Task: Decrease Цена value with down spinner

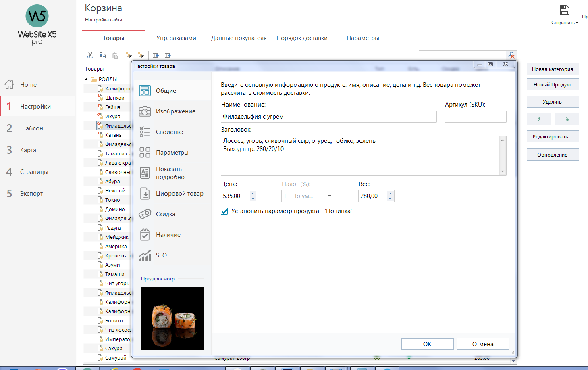Action: coord(253,199)
